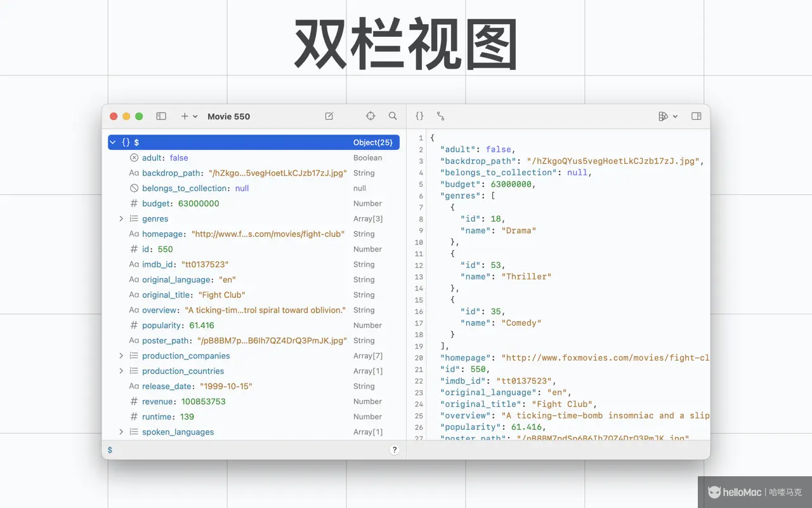The image size is (812, 508).
Task: Click the runtime value 139
Action: 187,417
